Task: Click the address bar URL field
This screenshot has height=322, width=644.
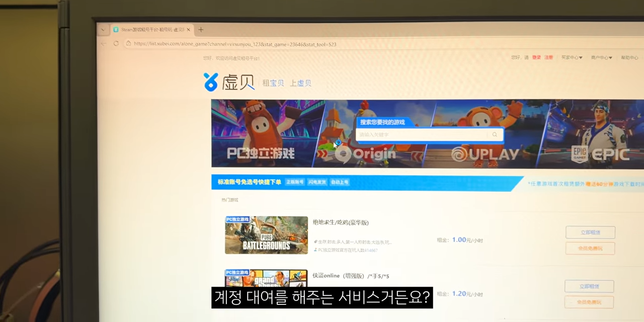Action: [235, 44]
